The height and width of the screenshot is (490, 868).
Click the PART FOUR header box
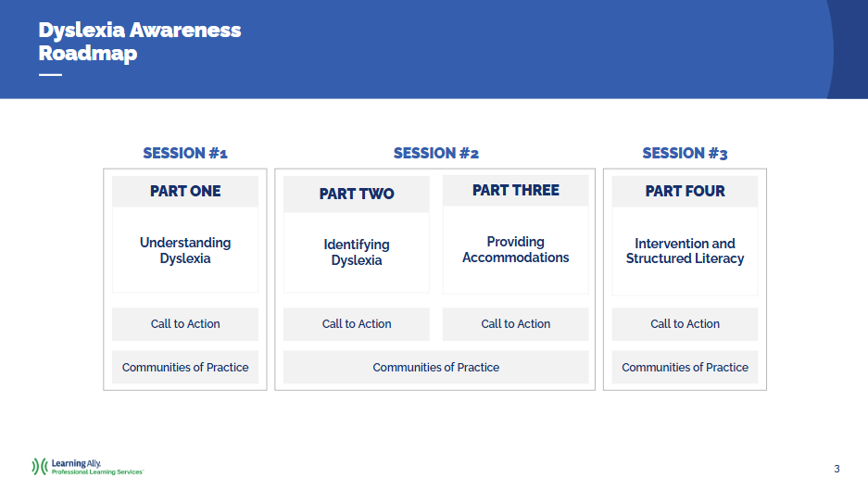click(685, 191)
